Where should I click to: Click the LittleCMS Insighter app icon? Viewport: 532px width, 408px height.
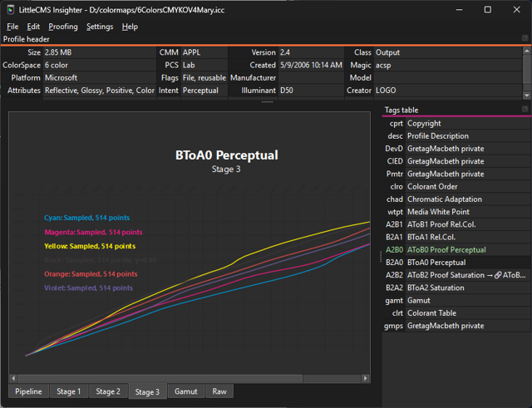tap(10, 9)
